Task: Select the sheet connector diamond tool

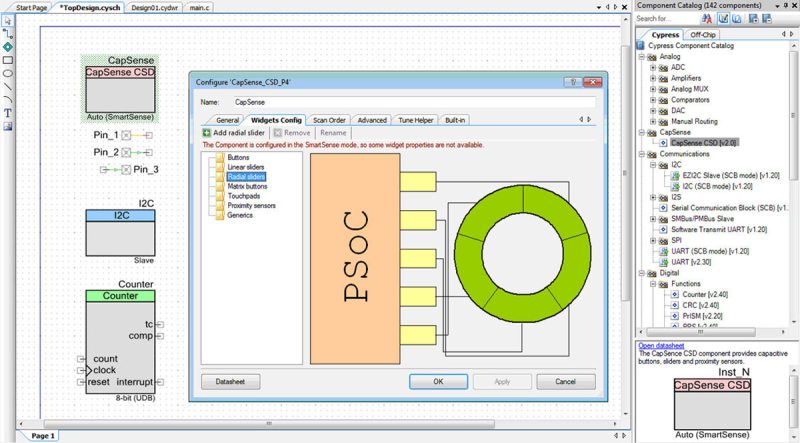Action: (x=8, y=47)
